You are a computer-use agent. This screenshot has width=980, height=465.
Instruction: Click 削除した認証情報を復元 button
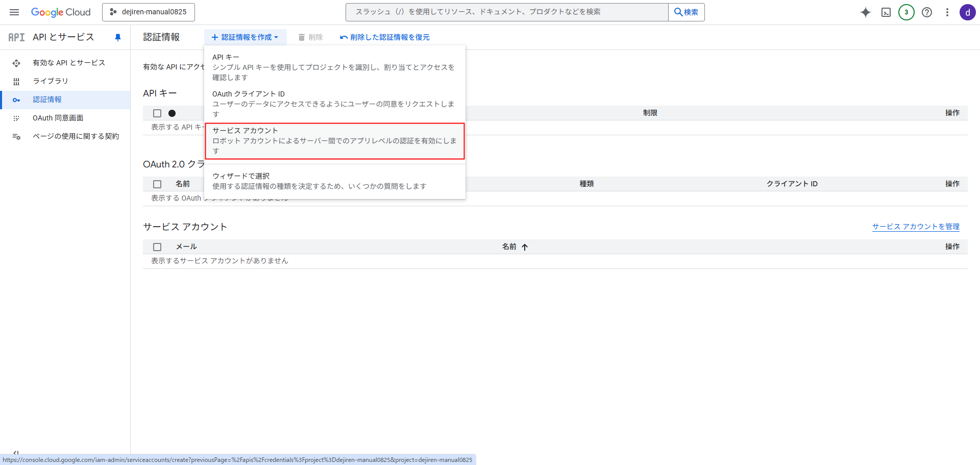(384, 37)
